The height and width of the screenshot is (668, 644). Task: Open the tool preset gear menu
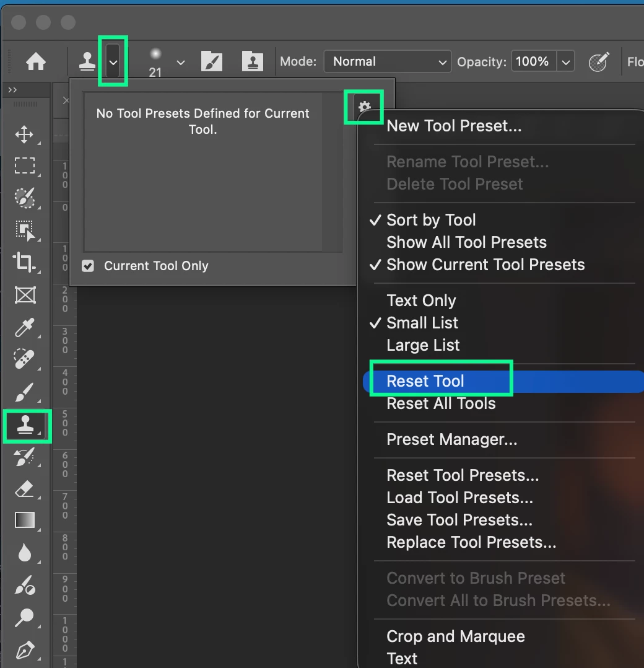coord(364,107)
